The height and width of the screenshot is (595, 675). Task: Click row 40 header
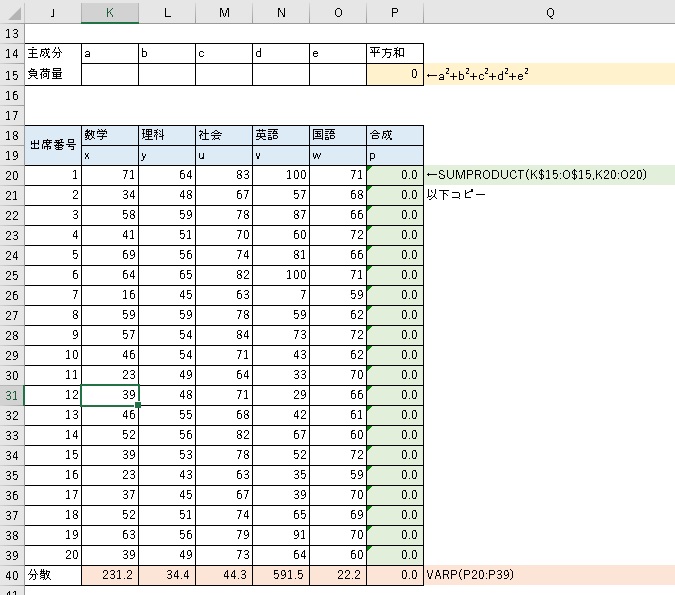pyautogui.click(x=11, y=575)
